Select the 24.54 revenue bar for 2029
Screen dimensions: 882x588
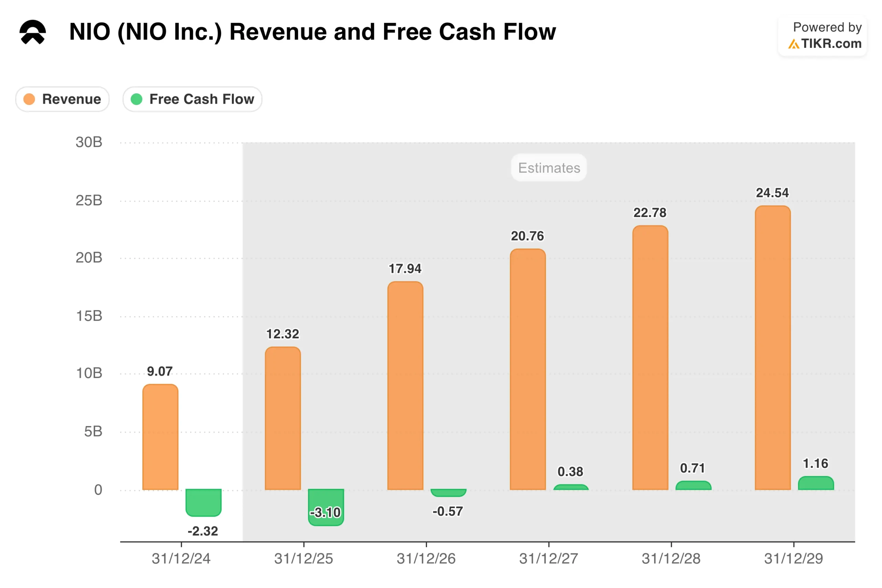[773, 348]
